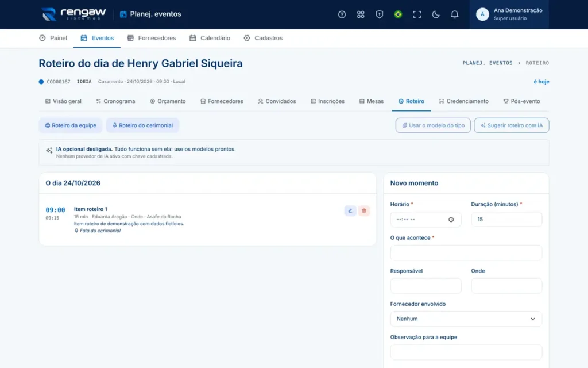Image resolution: width=588 pixels, height=368 pixels.
Task: Open Ana Demonstração user menu
Action: 509,14
